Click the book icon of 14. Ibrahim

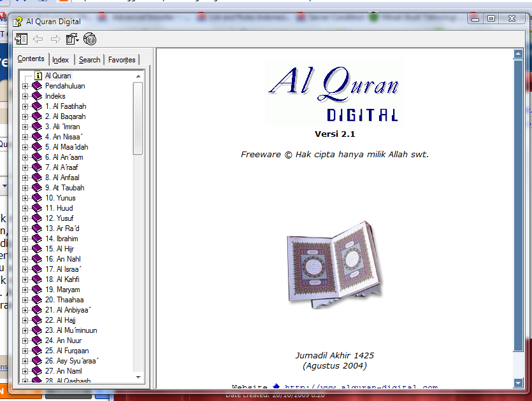(x=37, y=238)
